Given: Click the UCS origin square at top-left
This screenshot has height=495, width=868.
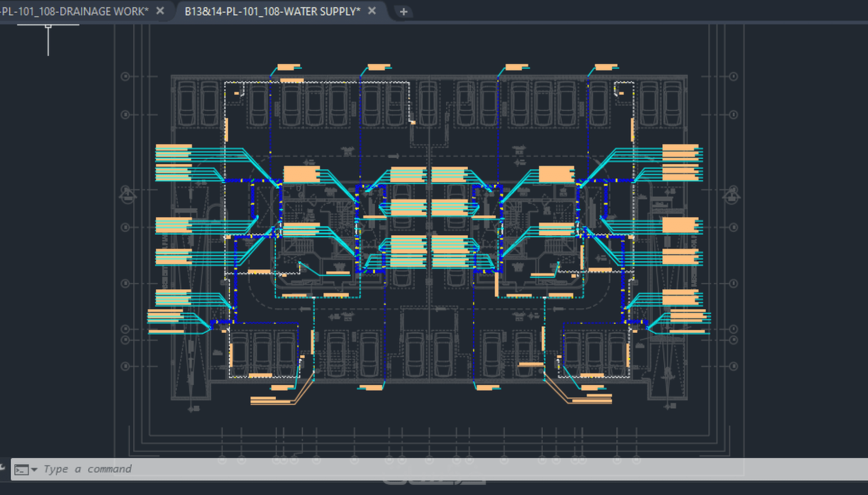Looking at the screenshot, I should [48, 26].
